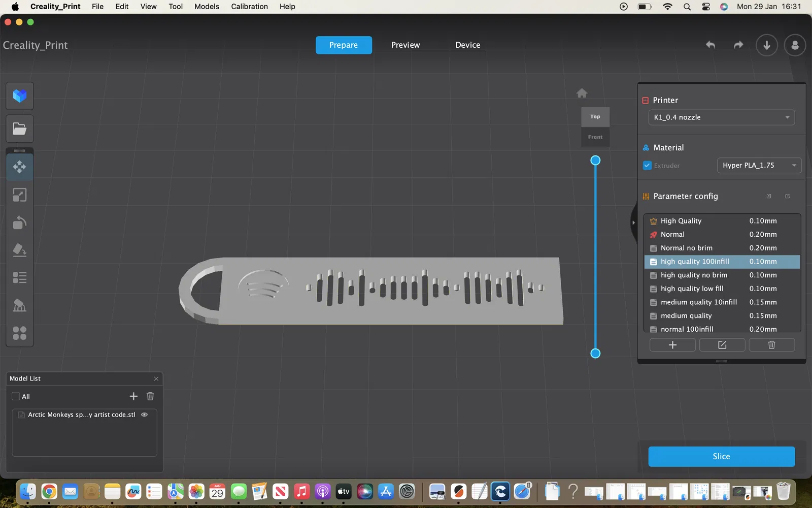The height and width of the screenshot is (508, 812).
Task: Switch to Front view on the view cube
Action: [x=595, y=137]
